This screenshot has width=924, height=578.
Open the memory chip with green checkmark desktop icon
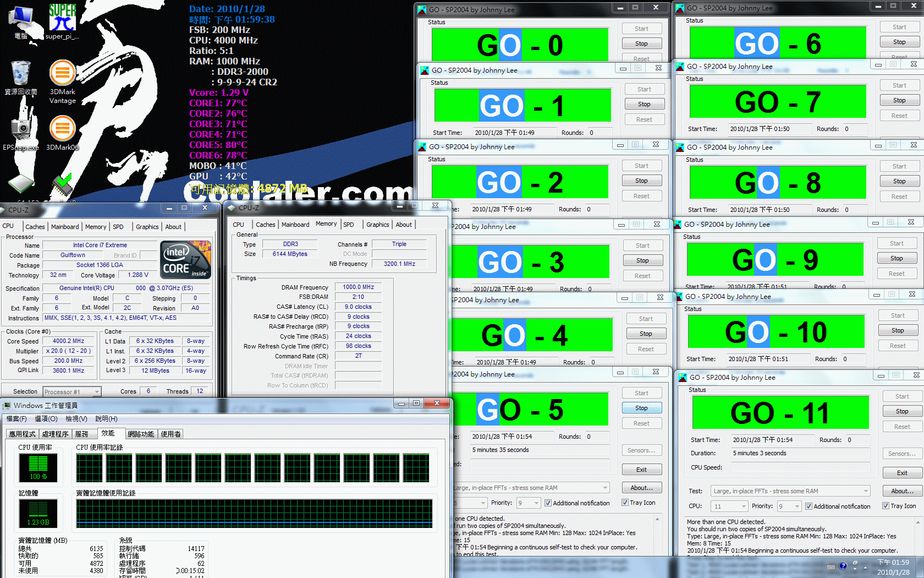(63, 186)
